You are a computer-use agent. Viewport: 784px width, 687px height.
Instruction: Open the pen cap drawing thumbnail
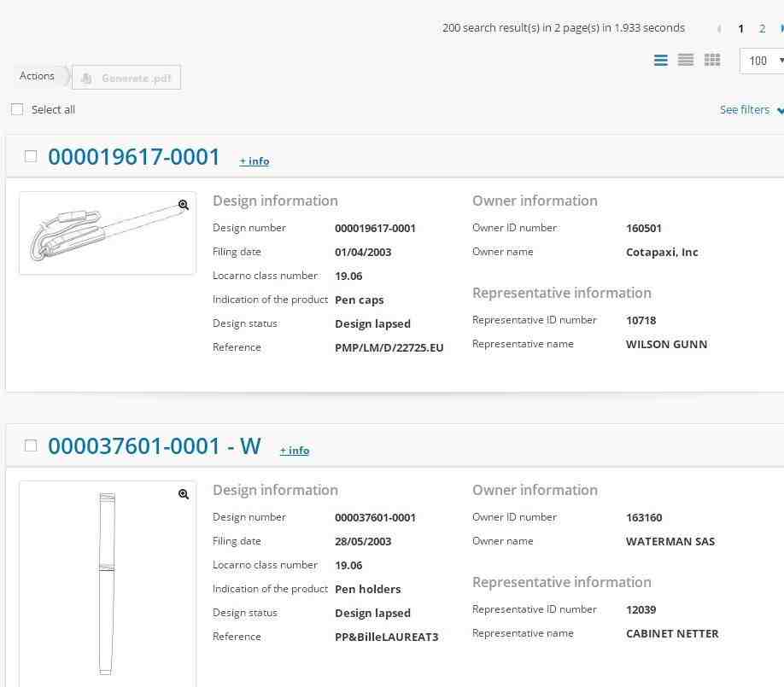pyautogui.click(x=108, y=233)
